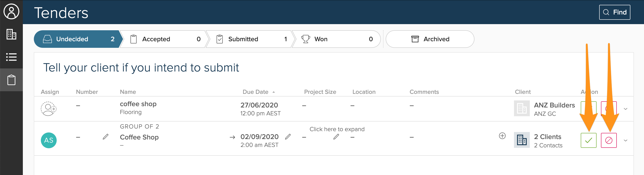
Task: Open the 2 Clients building thumbnail
Action: (522, 140)
